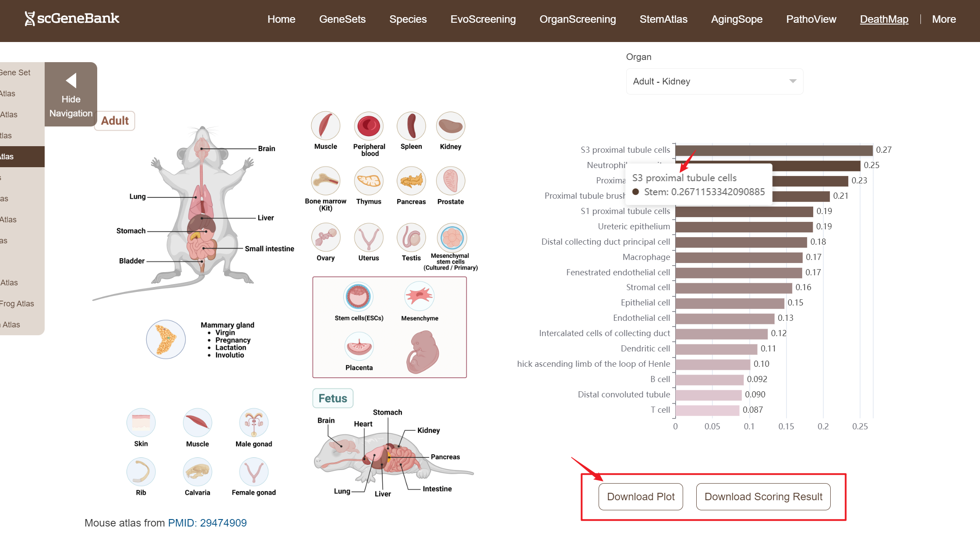Open the Placenta tissue icon
This screenshot has width=980, height=537.
pyautogui.click(x=359, y=347)
